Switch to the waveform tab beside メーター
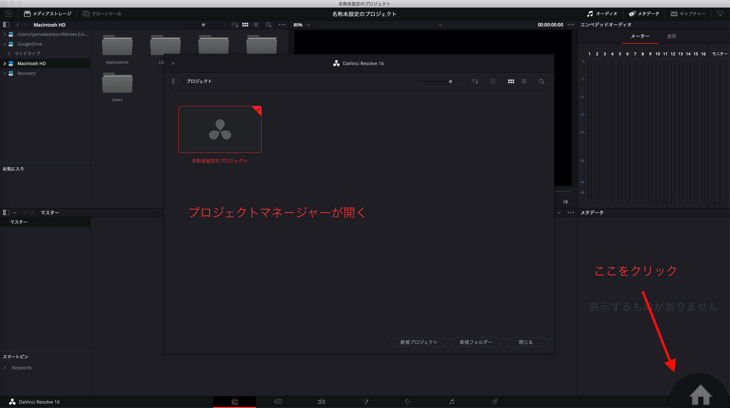 [x=671, y=36]
